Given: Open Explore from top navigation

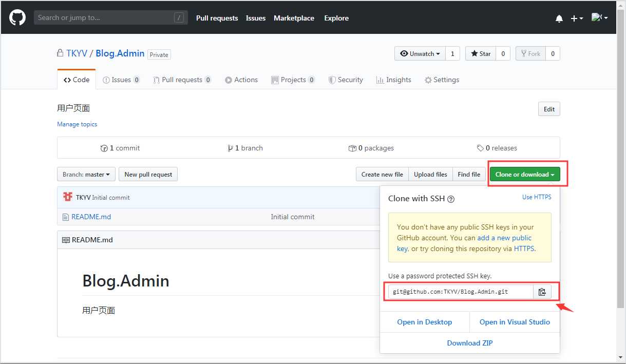Looking at the screenshot, I should pyautogui.click(x=336, y=18).
